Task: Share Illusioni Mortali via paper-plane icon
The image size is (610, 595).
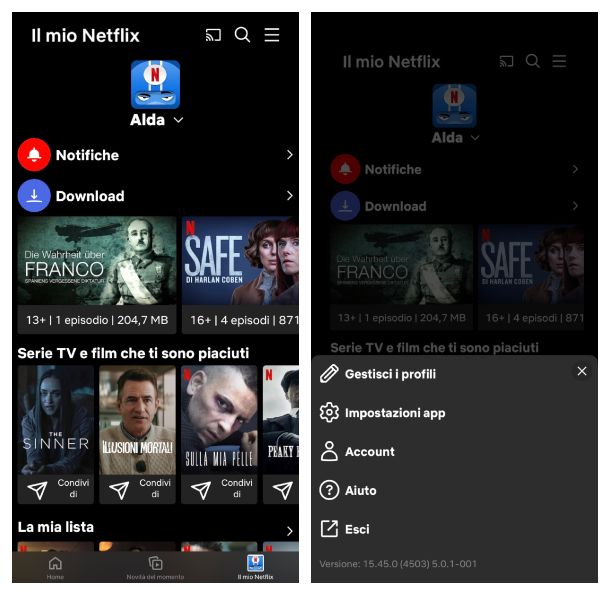Action: coord(119,490)
